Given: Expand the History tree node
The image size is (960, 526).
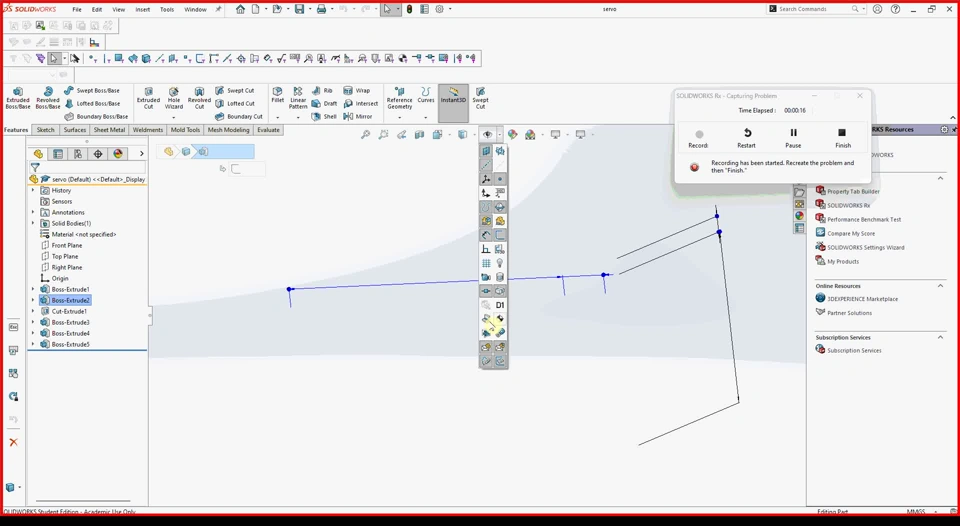Looking at the screenshot, I should pyautogui.click(x=33, y=190).
